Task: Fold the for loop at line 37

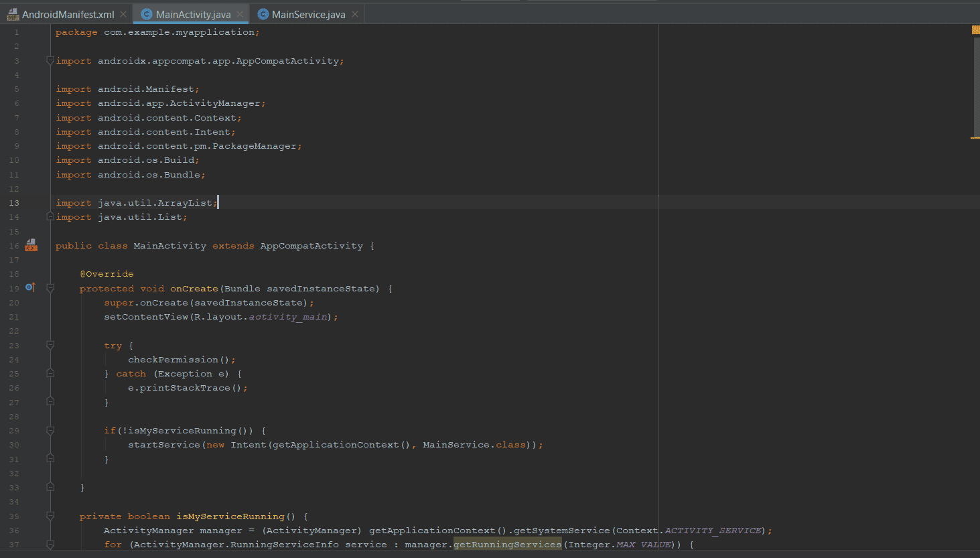Action: pyautogui.click(x=50, y=545)
